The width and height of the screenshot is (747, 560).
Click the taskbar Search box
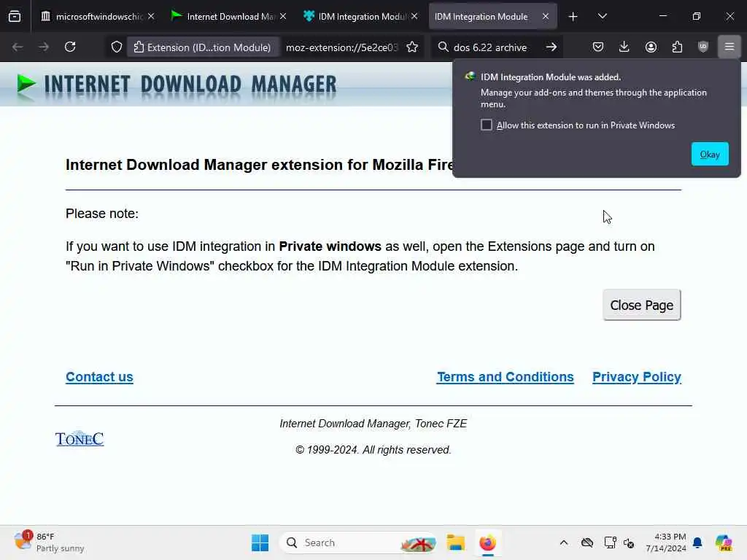[358, 542]
